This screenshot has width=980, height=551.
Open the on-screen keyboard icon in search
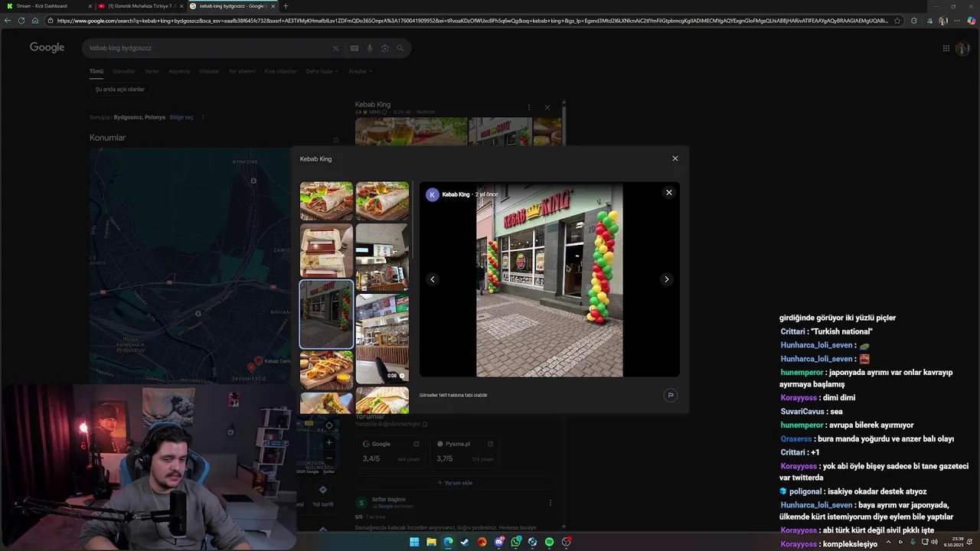354,48
